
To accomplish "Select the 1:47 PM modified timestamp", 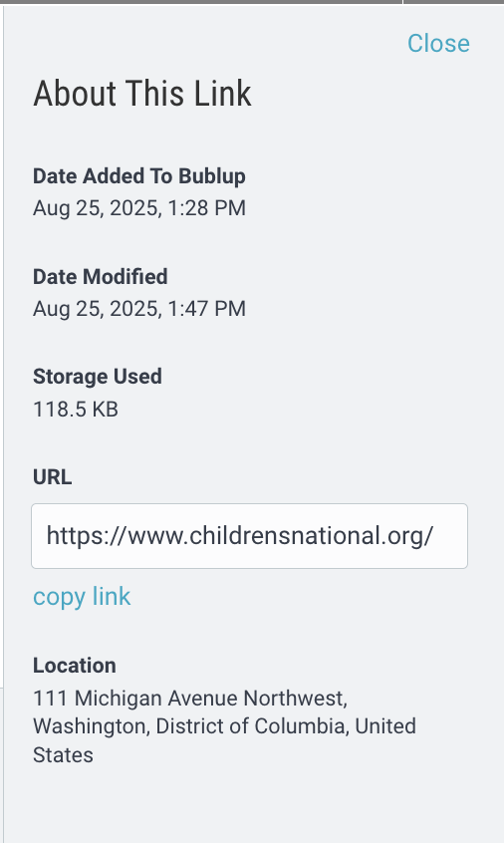I will pos(139,309).
